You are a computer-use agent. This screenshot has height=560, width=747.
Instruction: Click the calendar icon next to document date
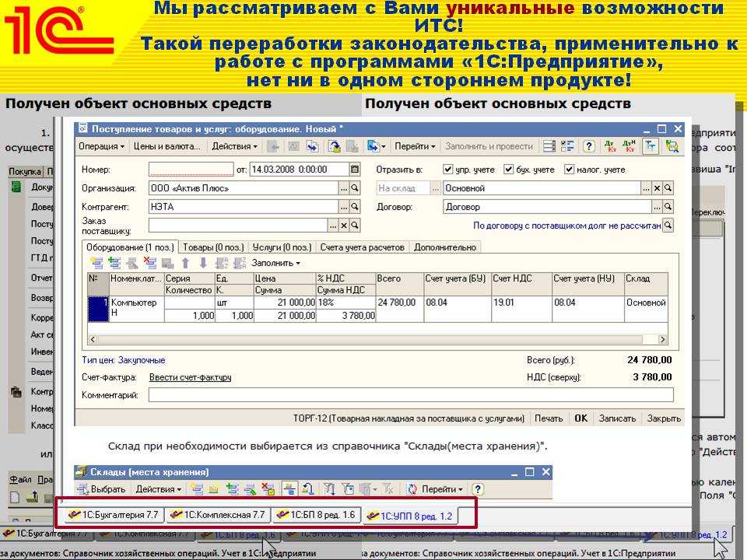pos(355,169)
